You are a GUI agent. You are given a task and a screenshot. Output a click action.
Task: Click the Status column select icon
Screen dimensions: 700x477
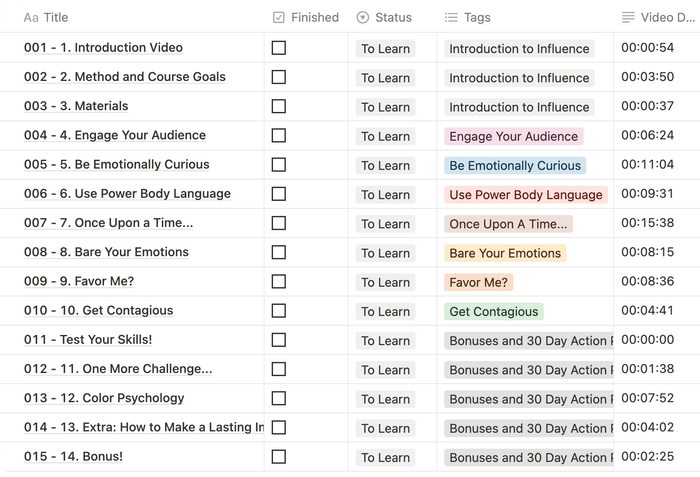(x=363, y=17)
